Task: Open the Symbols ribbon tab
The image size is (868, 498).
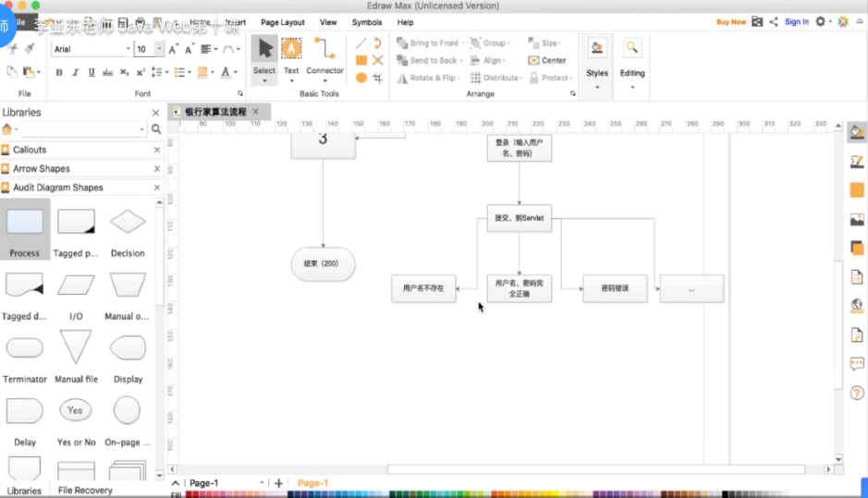Action: tap(366, 22)
